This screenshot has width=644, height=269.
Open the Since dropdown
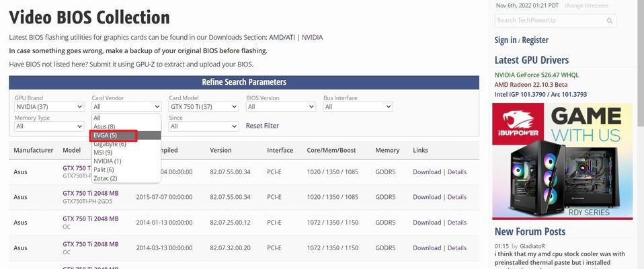(x=204, y=126)
